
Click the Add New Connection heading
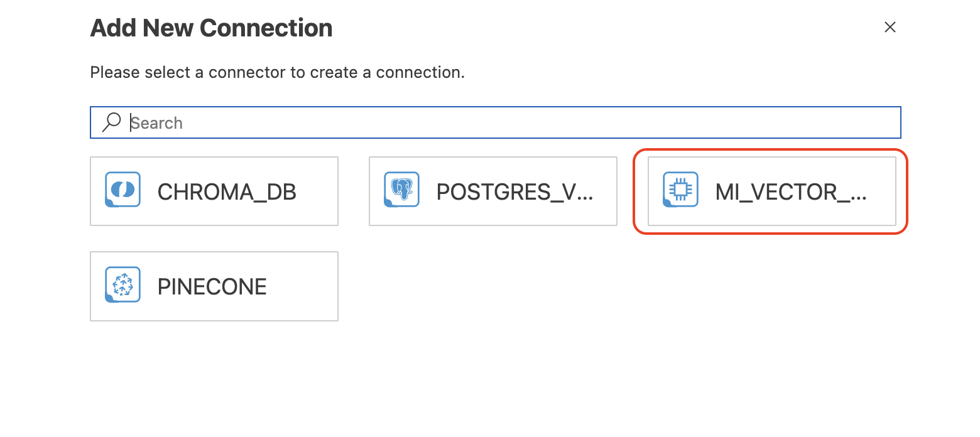click(212, 28)
